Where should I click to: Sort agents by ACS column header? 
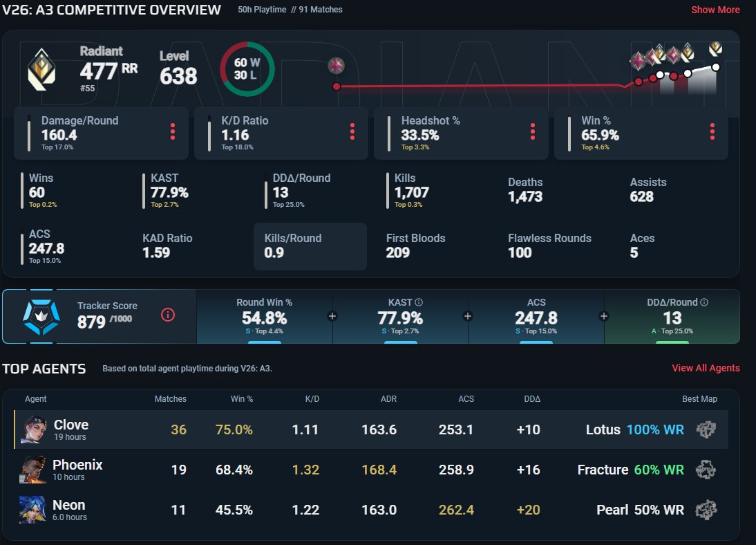pyautogui.click(x=466, y=399)
